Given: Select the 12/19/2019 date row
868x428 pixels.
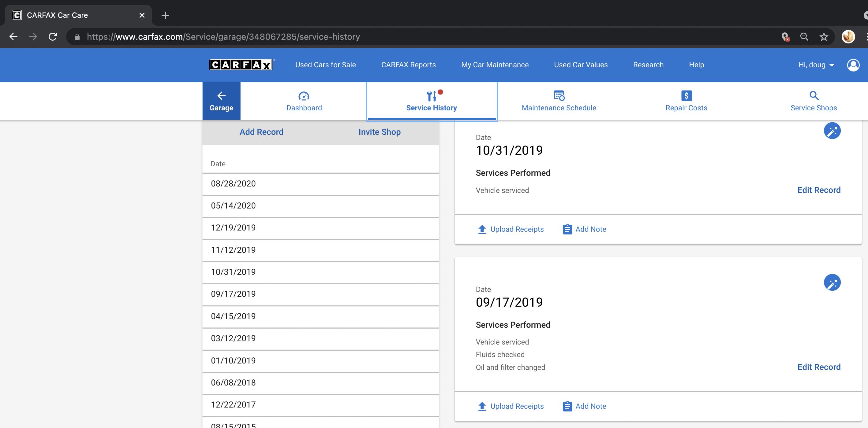Looking at the screenshot, I should (320, 228).
